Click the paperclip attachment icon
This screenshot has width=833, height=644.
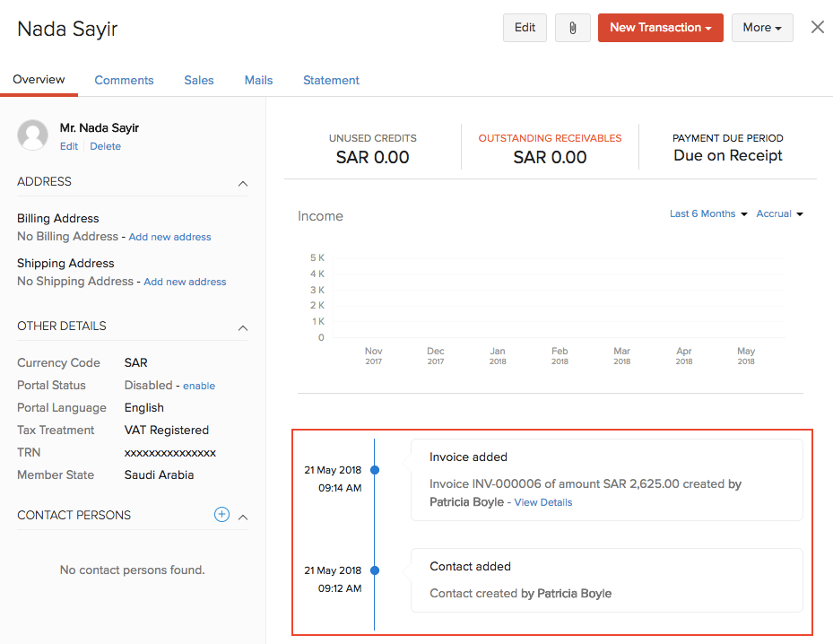click(572, 28)
